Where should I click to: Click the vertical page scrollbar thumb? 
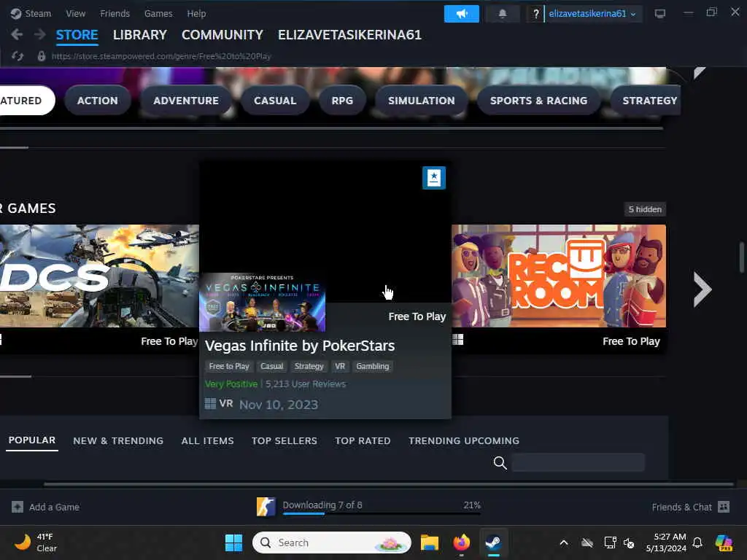click(741, 257)
